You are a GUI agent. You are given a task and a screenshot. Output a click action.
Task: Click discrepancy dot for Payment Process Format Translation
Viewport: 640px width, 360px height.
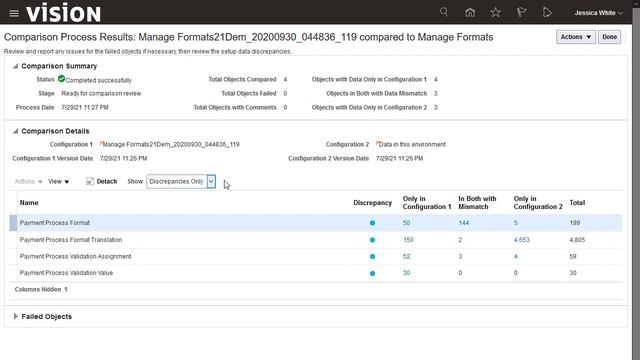pos(372,240)
